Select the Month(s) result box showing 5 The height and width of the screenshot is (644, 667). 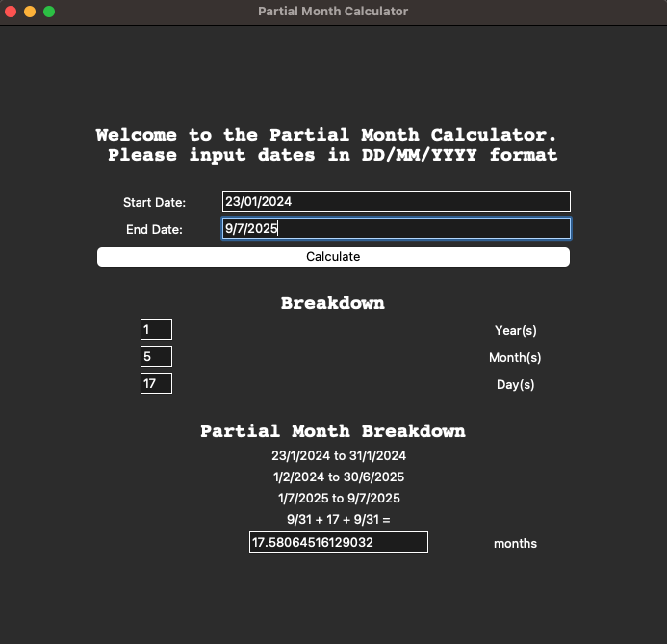(x=156, y=356)
